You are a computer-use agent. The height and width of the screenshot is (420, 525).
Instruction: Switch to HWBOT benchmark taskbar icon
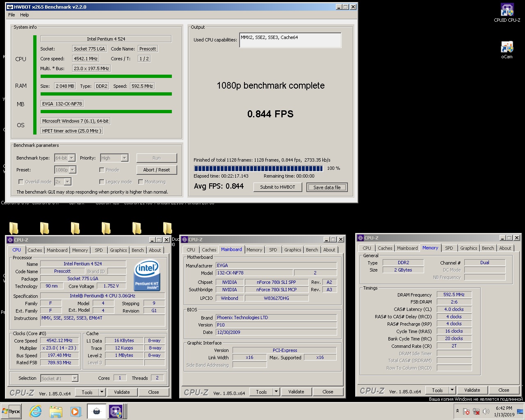point(96,411)
